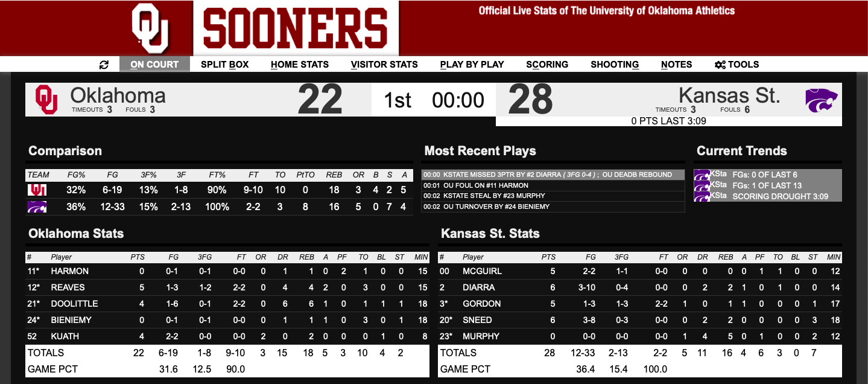Click the Oklahoma OU logo beside the team score
Screen dimensions: 868x384
pos(46,100)
